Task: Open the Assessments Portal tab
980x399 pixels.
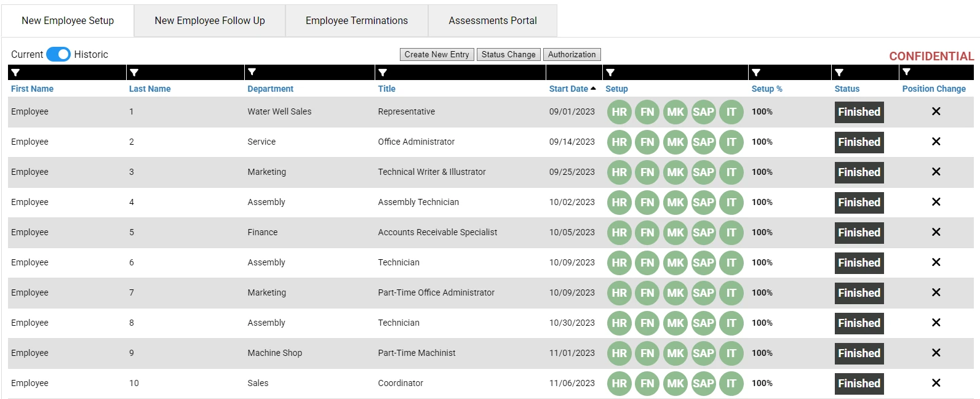Action: click(x=493, y=21)
